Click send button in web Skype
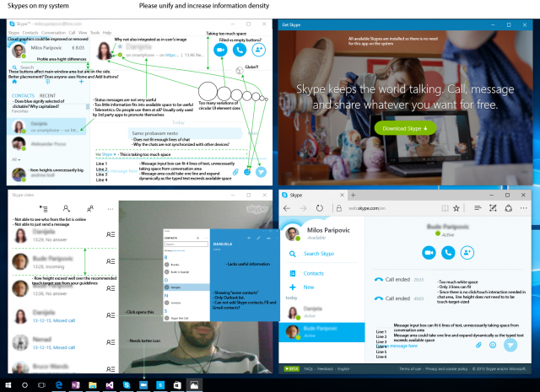540x392 pixels. 510,345
